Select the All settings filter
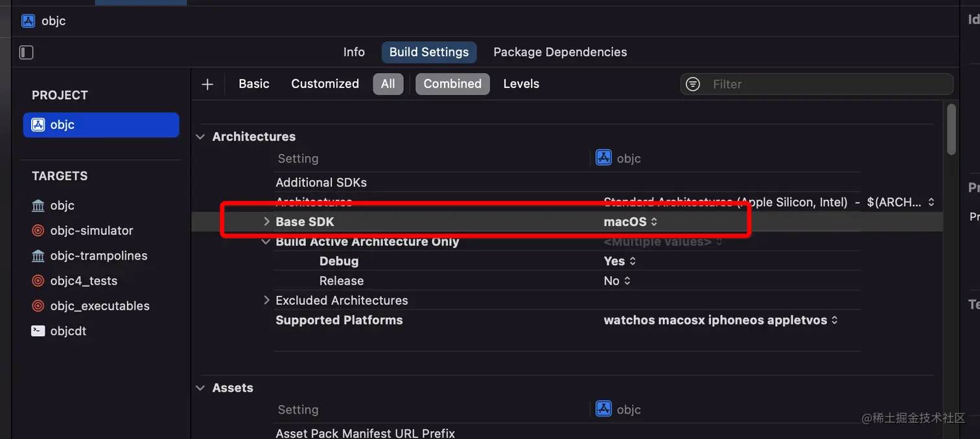 point(388,84)
